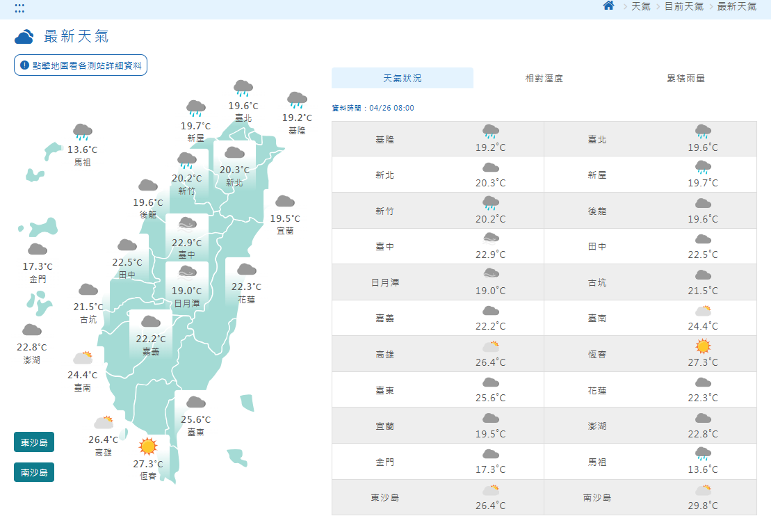Switch to the 相對溼度 tab
Image resolution: width=771 pixels, height=532 pixels.
(544, 79)
